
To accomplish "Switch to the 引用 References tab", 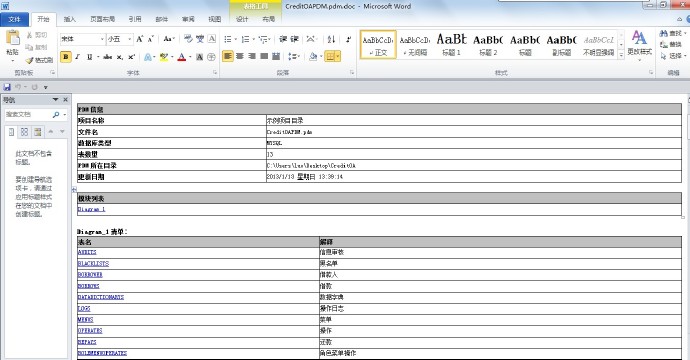I will coord(135,19).
